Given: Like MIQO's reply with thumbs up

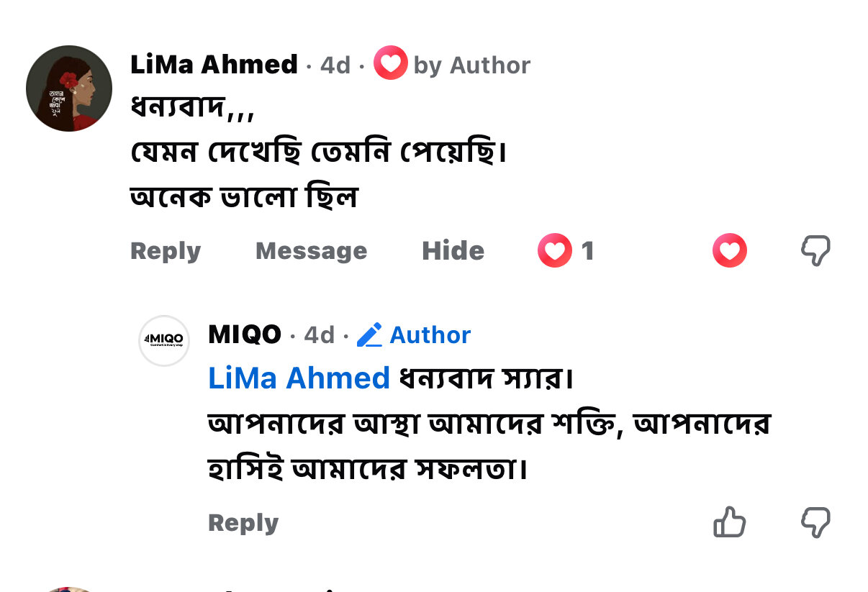Looking at the screenshot, I should [729, 522].
